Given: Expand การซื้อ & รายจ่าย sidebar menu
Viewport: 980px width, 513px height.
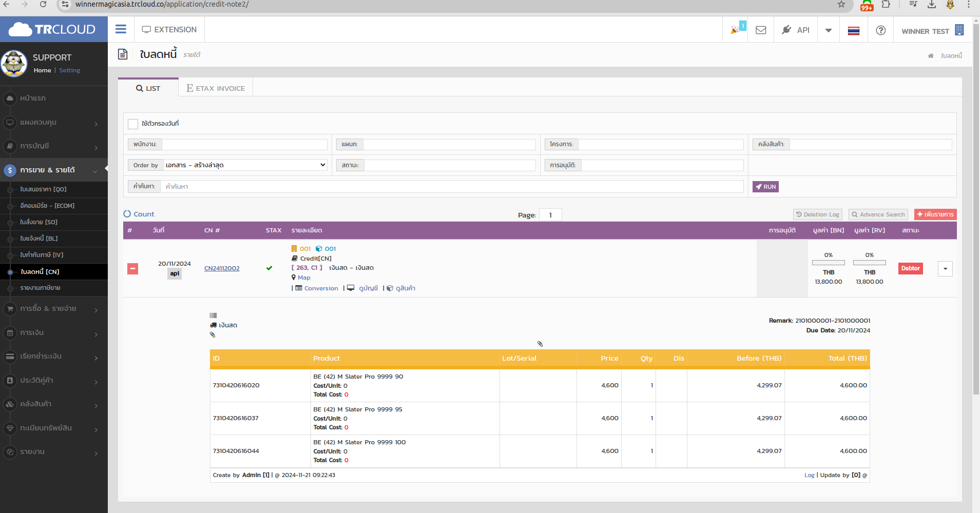Looking at the screenshot, I should pos(54,308).
